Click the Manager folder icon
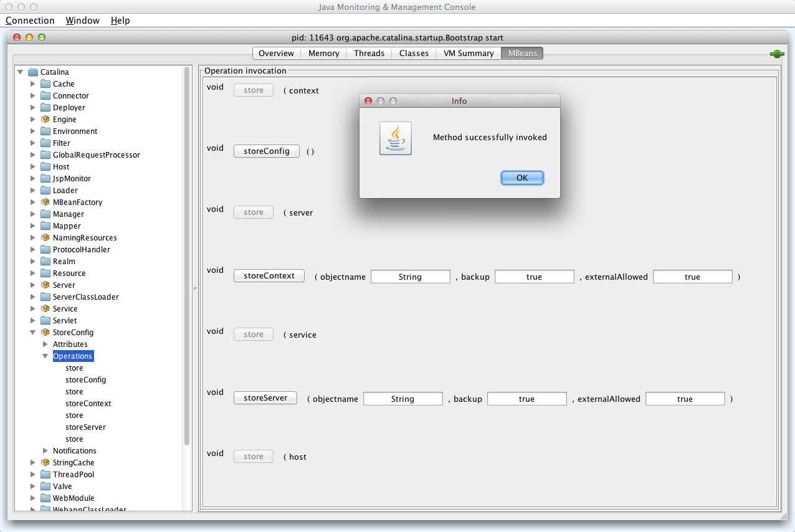Viewport: 795px width, 532px height. [45, 214]
